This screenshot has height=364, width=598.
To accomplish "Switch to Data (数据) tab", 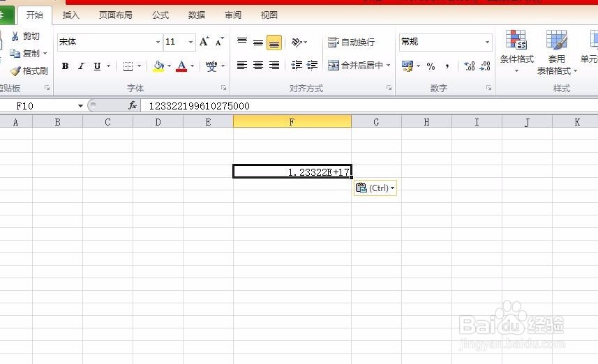I will [x=196, y=15].
